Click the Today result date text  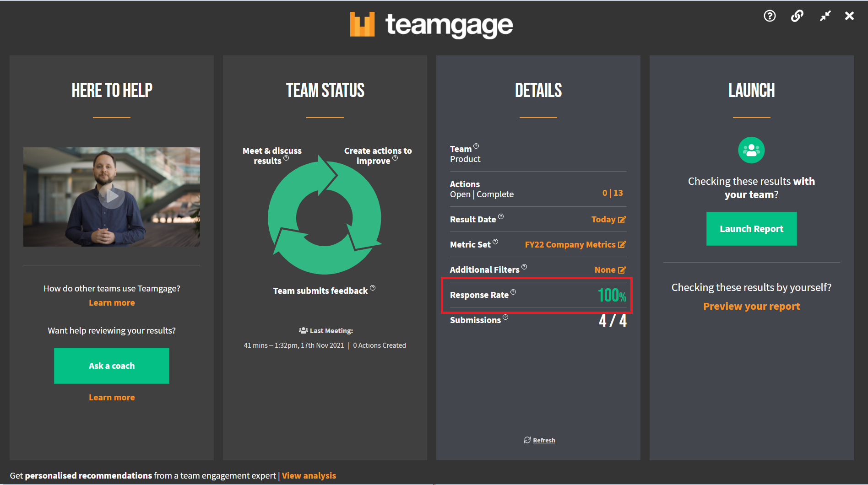[603, 220]
